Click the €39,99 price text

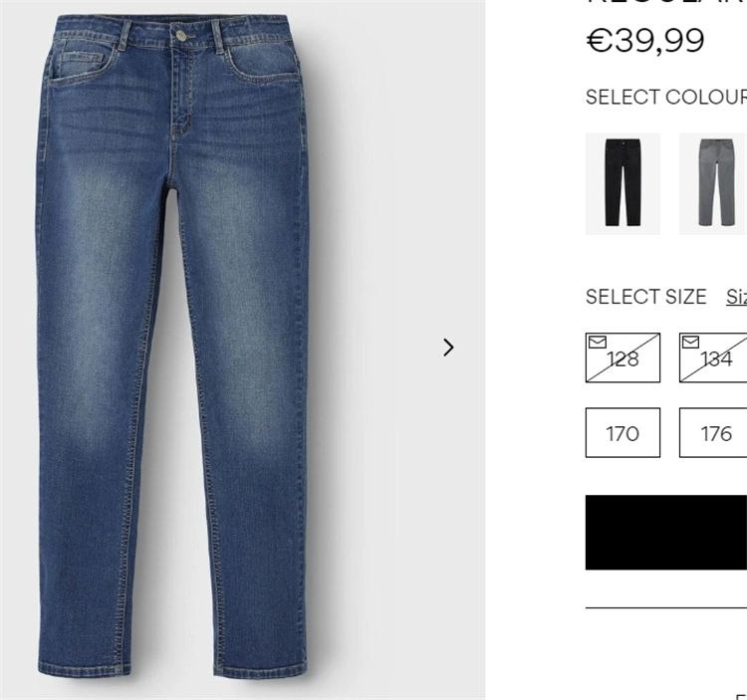645,41
